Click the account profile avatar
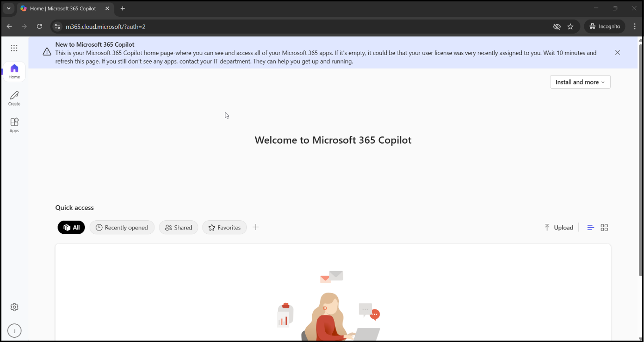 click(14, 331)
